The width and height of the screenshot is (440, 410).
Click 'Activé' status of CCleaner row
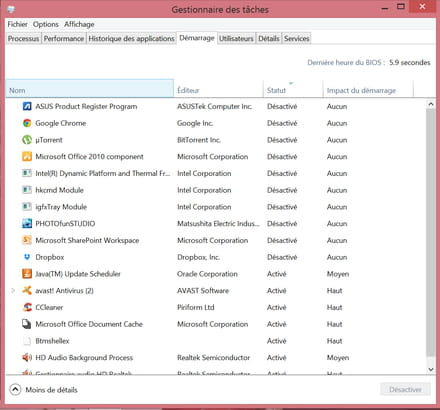click(x=277, y=307)
